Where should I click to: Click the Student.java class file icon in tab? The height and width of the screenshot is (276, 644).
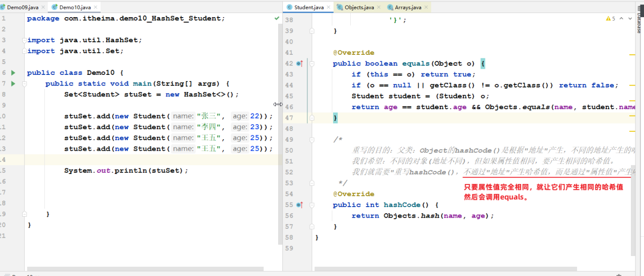pos(289,8)
